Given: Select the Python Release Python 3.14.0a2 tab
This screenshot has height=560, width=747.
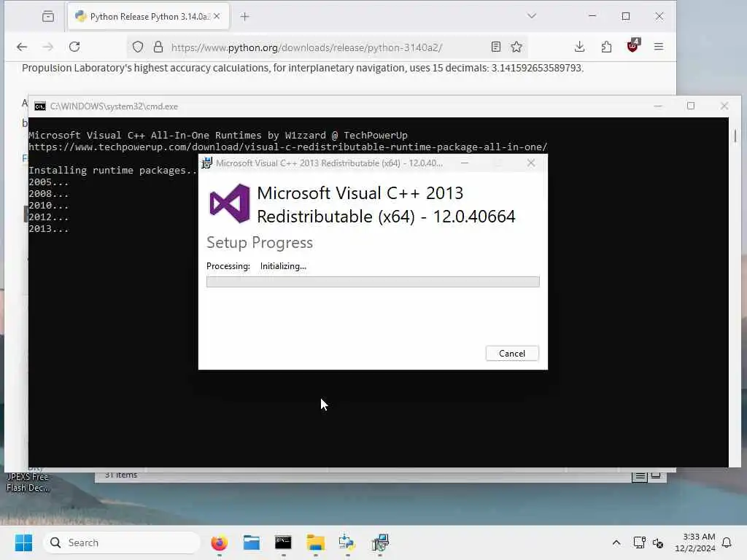Looking at the screenshot, I should point(148,17).
